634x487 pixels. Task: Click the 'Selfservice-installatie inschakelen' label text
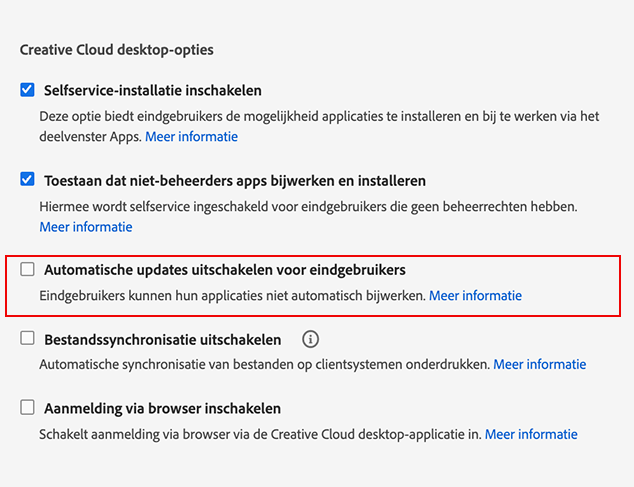pos(153,90)
